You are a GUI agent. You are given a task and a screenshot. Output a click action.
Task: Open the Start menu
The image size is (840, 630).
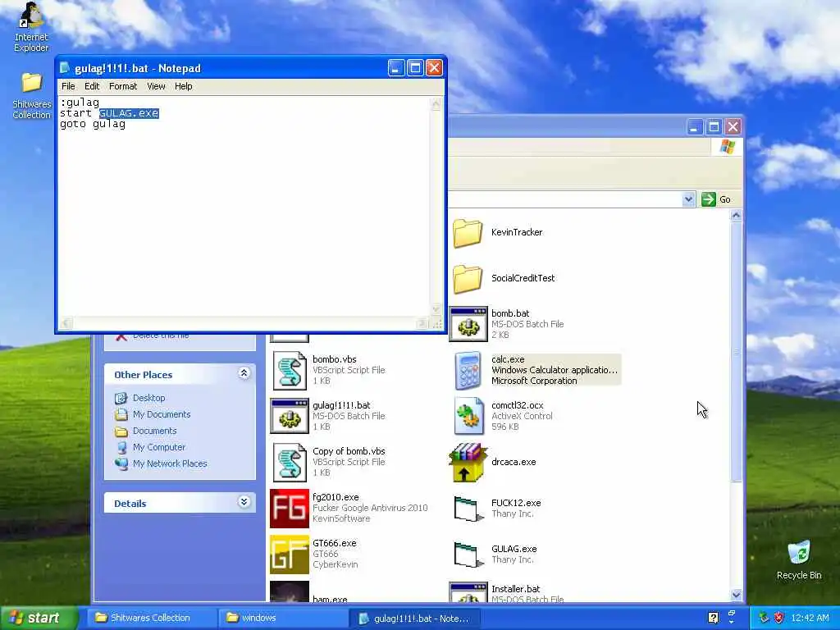(39, 618)
